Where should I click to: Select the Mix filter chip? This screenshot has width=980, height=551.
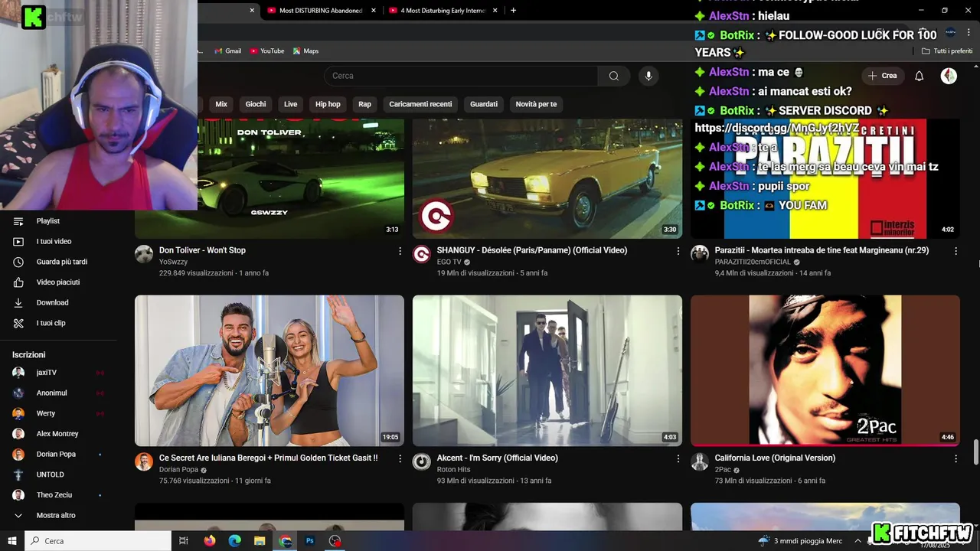pyautogui.click(x=221, y=104)
